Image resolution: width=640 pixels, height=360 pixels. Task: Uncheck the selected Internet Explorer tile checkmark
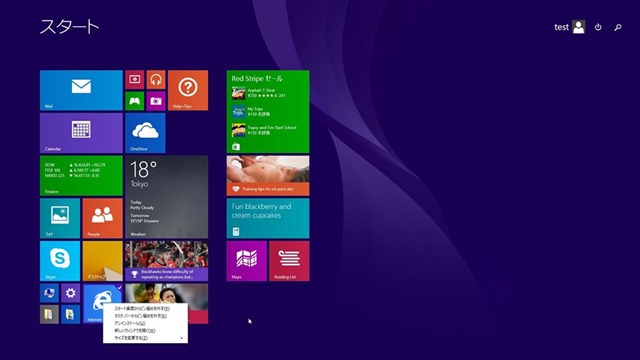click(119, 287)
